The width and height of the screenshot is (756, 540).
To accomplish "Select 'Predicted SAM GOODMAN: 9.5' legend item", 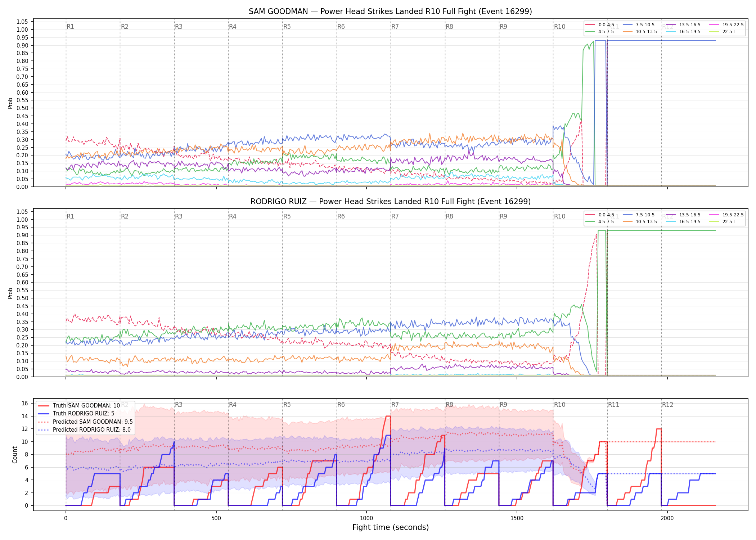I will point(85,422).
